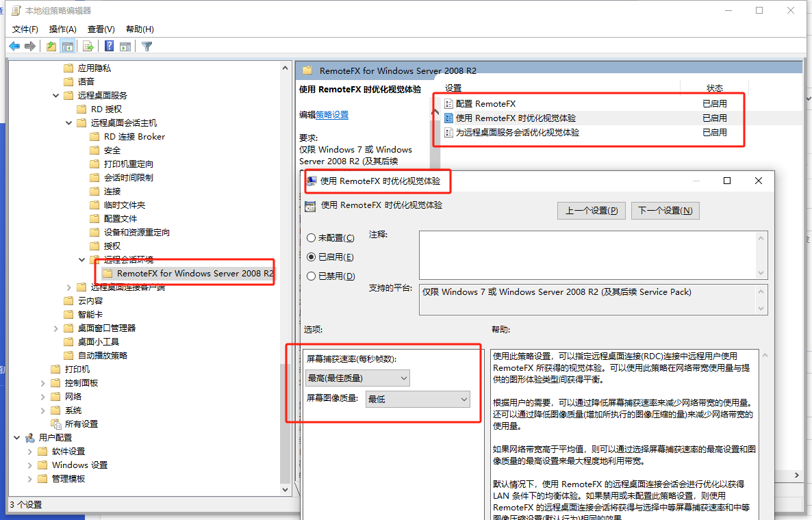Click RemoteFX folder icon in right header

tap(307, 71)
